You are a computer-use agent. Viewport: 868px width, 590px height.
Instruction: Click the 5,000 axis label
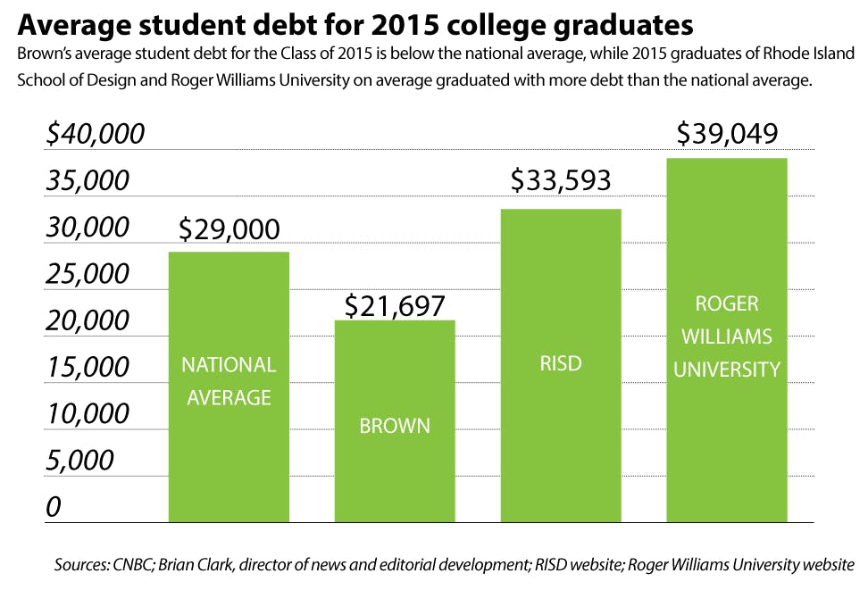[x=79, y=460]
